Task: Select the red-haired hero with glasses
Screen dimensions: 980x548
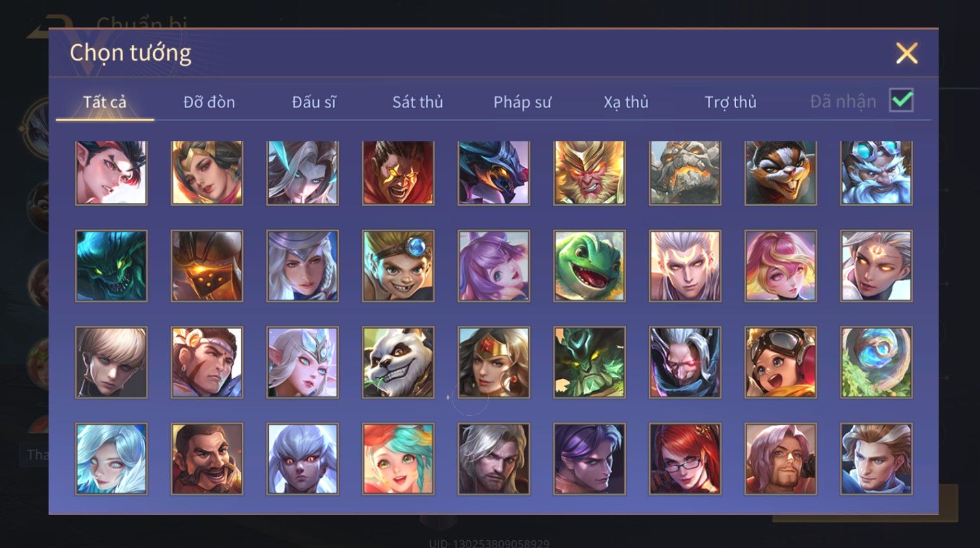Action: pyautogui.click(x=685, y=459)
